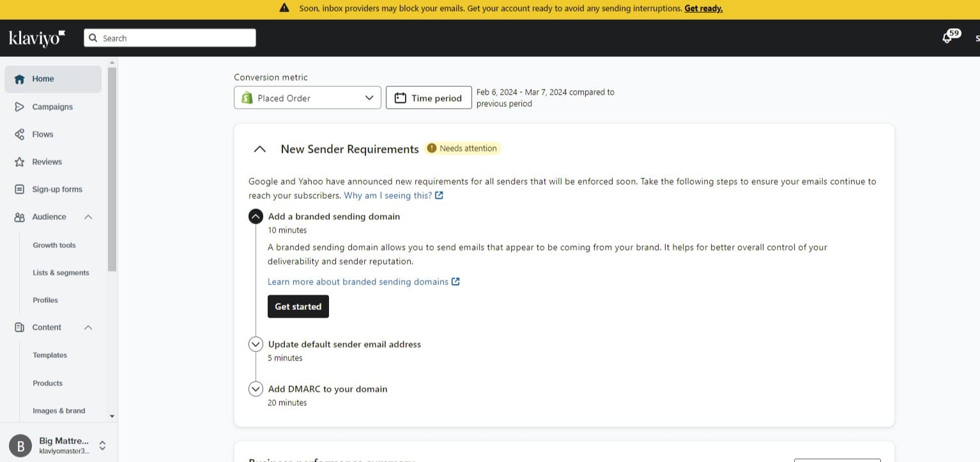980x462 pixels.
Task: Click the Reviews star icon
Action: pyautogui.click(x=19, y=162)
